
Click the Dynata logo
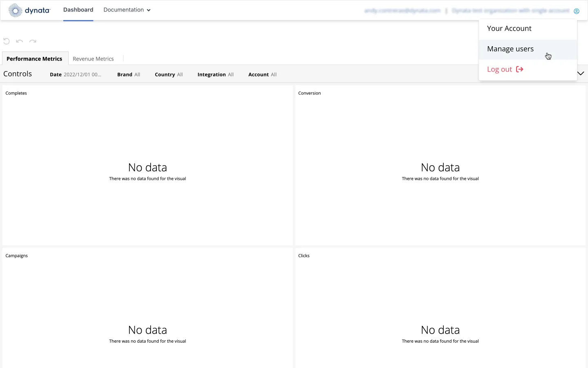29,10
